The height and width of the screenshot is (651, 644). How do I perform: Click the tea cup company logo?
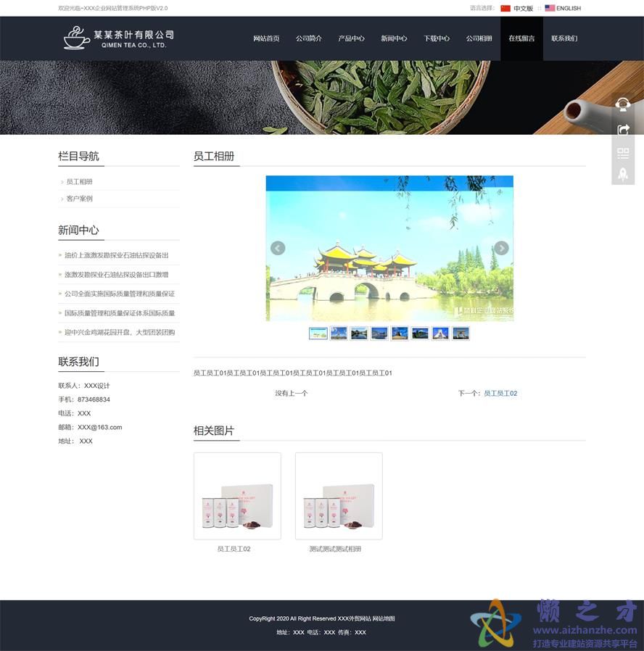pyautogui.click(x=76, y=36)
